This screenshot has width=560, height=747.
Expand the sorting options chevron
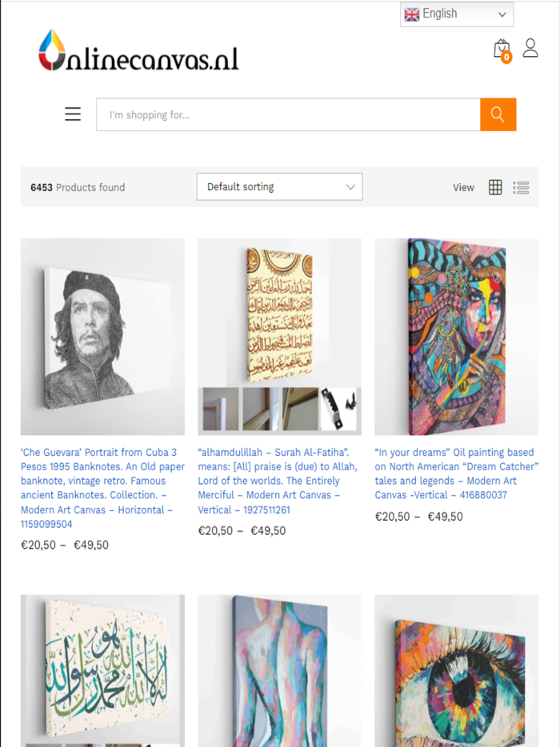350,186
